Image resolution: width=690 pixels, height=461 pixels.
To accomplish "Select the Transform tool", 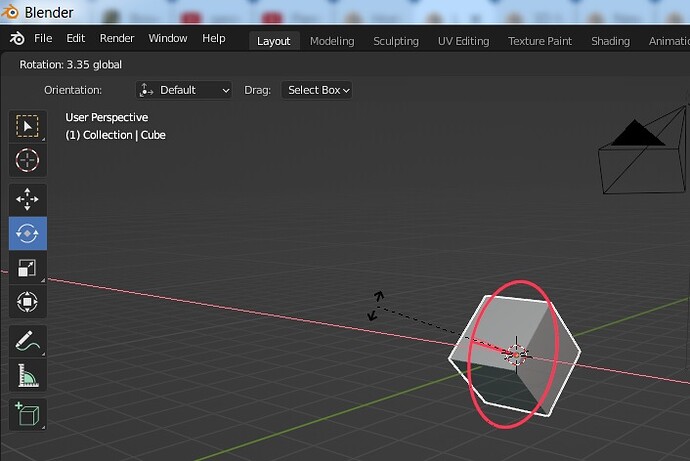I will tap(27, 302).
